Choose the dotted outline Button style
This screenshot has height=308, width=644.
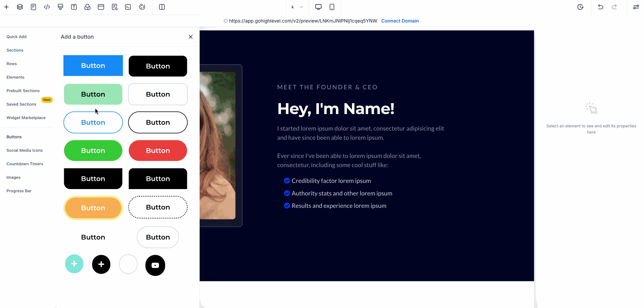pos(158,207)
